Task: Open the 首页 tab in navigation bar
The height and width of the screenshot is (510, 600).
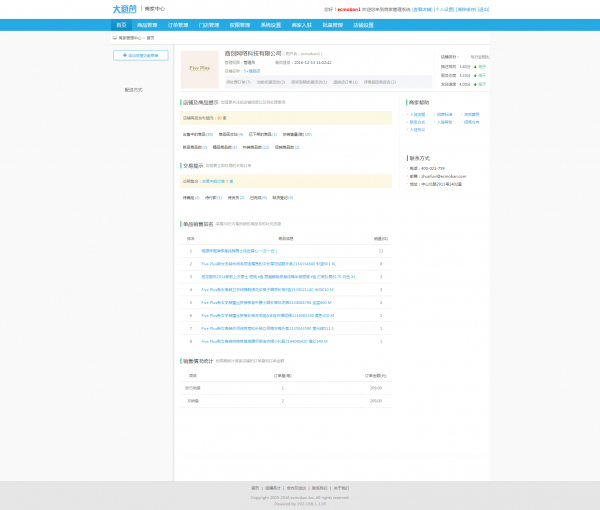Action: pyautogui.click(x=121, y=24)
